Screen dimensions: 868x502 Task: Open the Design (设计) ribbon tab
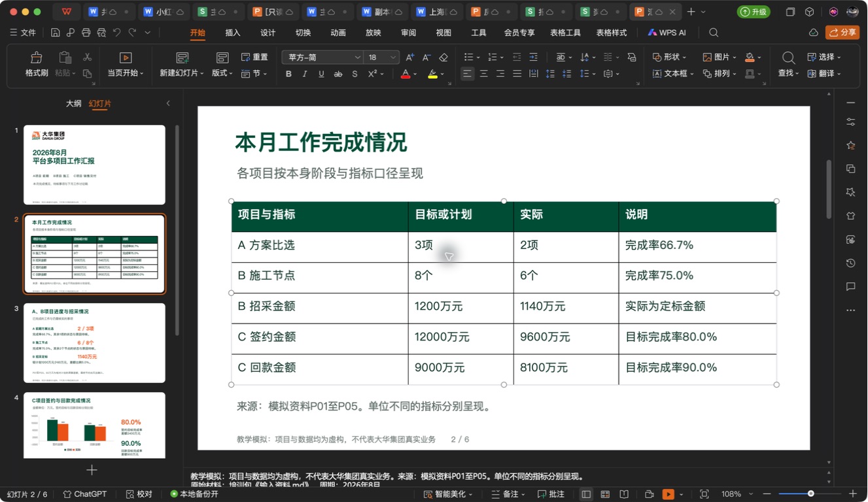point(268,33)
